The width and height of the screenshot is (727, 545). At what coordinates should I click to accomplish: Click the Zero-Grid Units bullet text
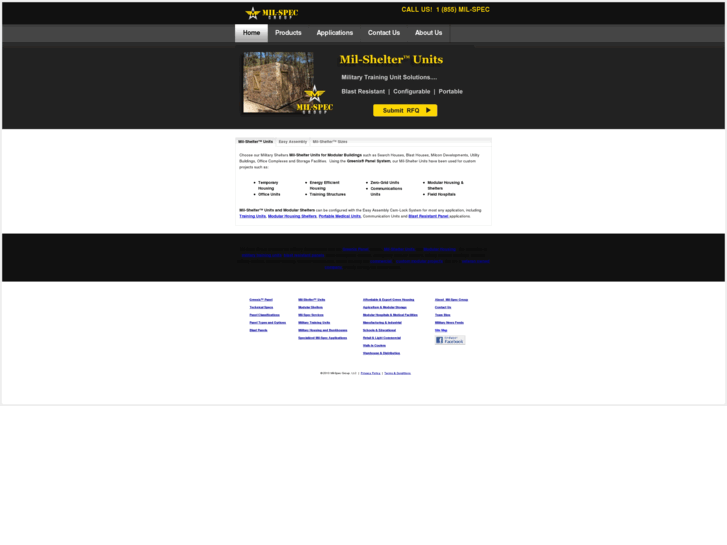click(385, 183)
